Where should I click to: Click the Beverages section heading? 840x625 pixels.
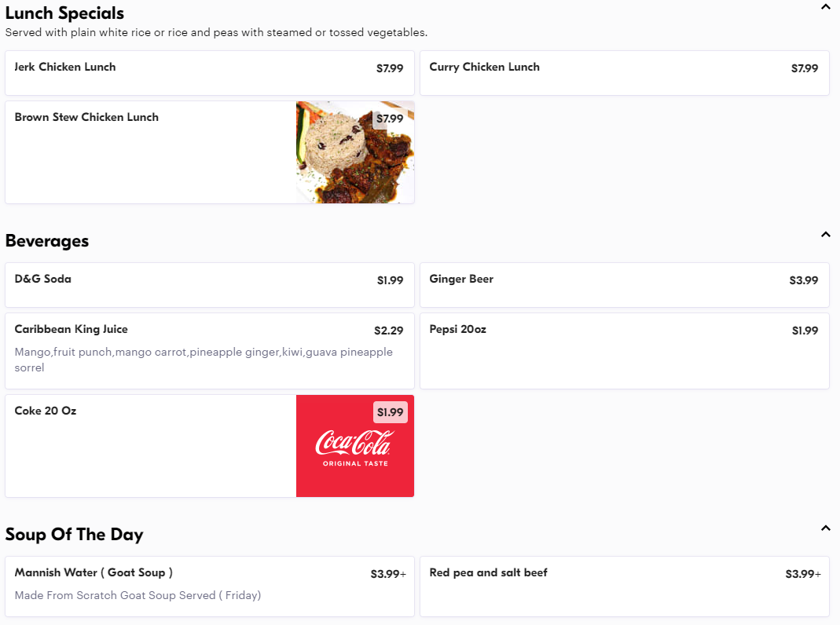47,241
